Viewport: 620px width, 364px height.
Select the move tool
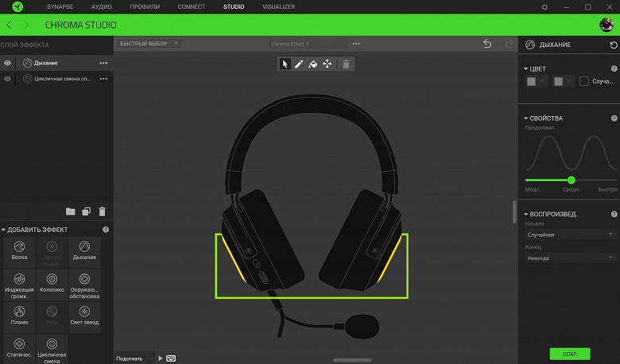327,64
